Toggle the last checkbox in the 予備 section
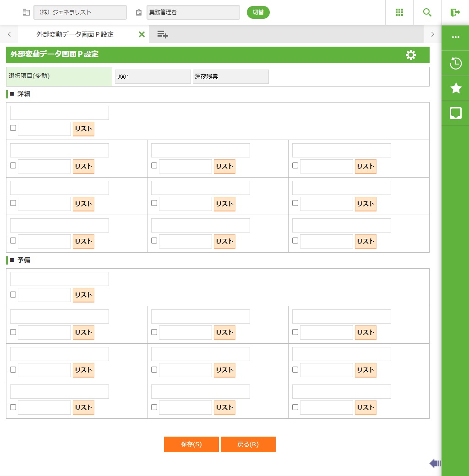Image resolution: width=469 pixels, height=476 pixels. tap(295, 407)
